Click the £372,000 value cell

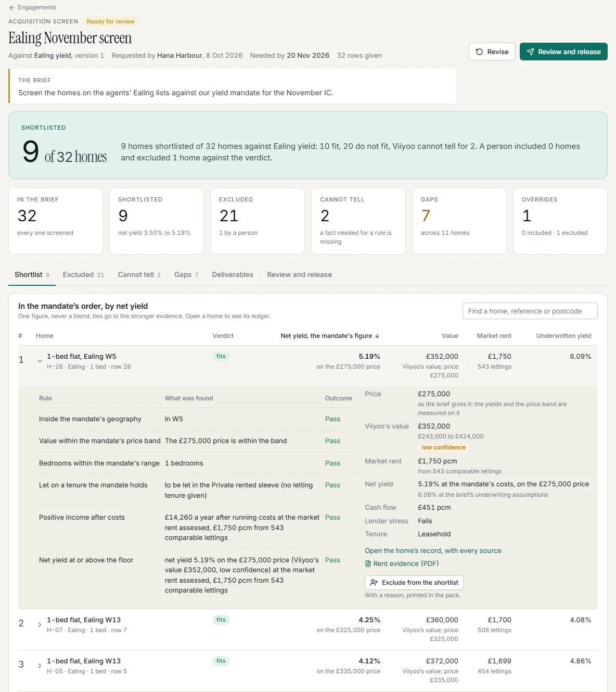(442, 661)
